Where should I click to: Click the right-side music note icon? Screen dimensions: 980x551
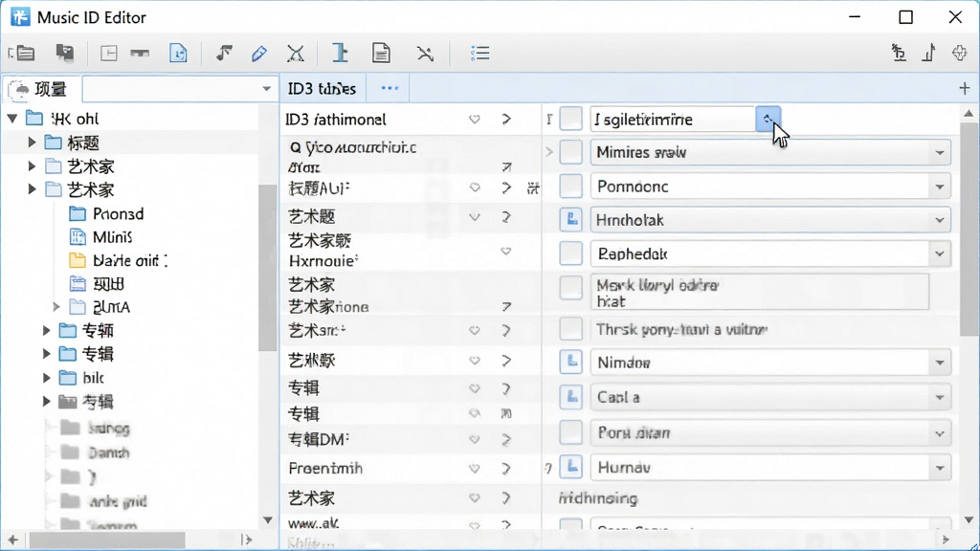point(928,54)
